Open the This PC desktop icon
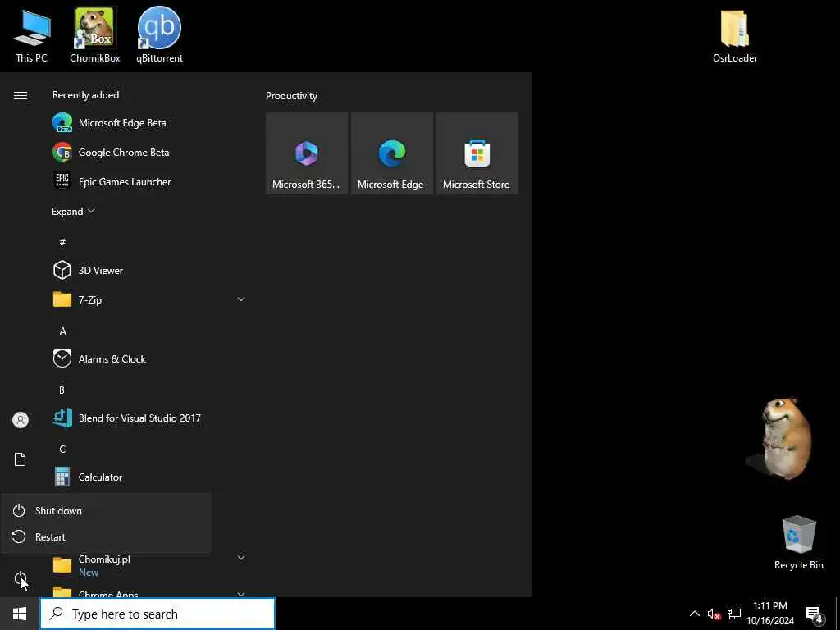 click(32, 35)
